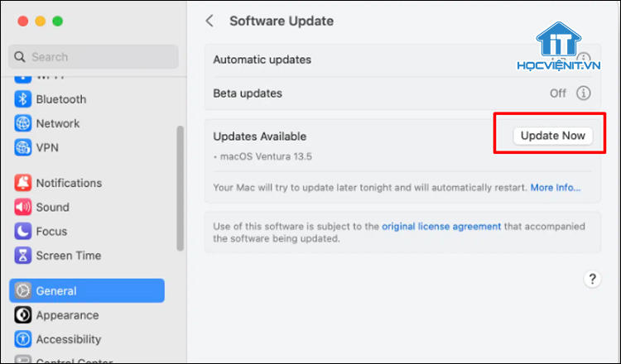Click into the Search field

pyautogui.click(x=94, y=57)
